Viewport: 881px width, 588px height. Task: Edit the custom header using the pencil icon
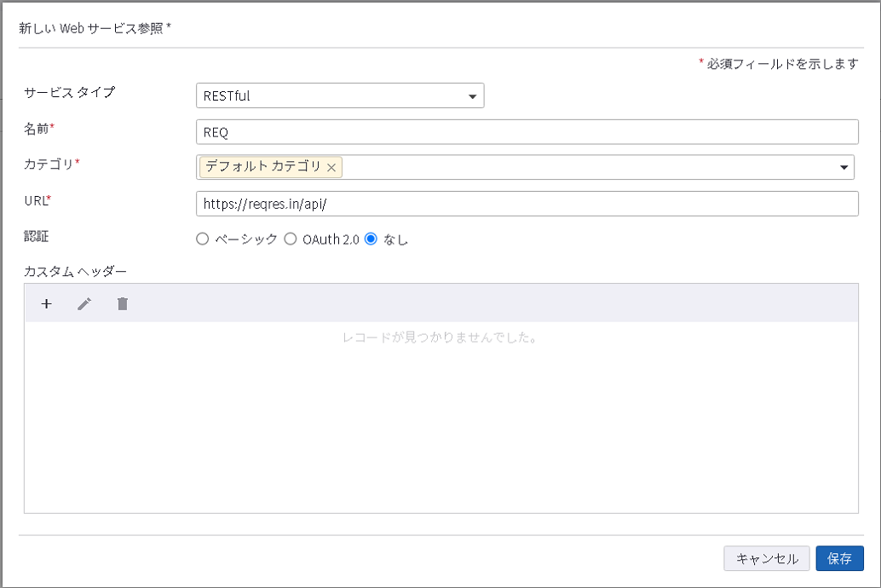84,303
